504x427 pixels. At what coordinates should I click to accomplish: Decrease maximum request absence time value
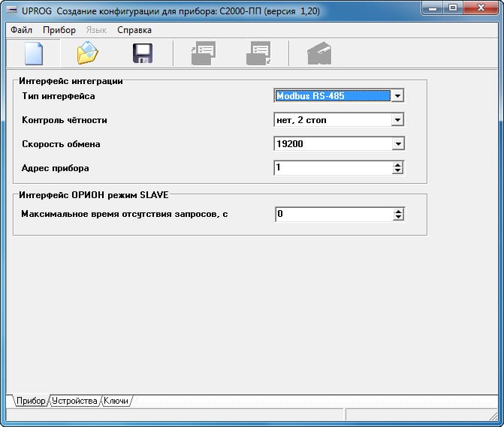point(398,218)
